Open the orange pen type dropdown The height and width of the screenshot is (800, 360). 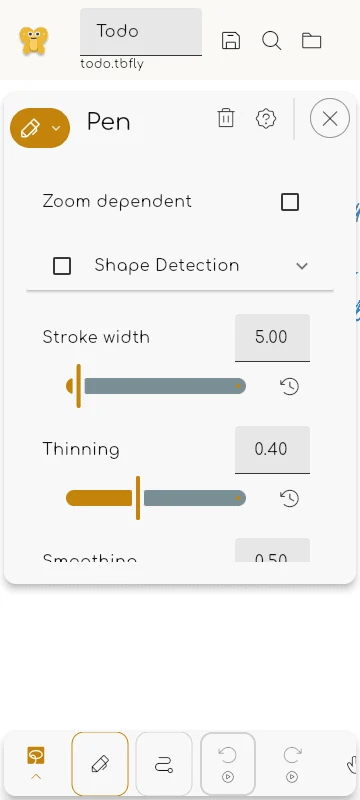click(40, 128)
